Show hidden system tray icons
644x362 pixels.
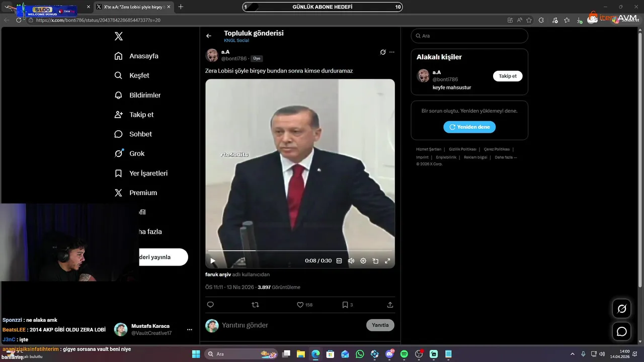click(572, 354)
